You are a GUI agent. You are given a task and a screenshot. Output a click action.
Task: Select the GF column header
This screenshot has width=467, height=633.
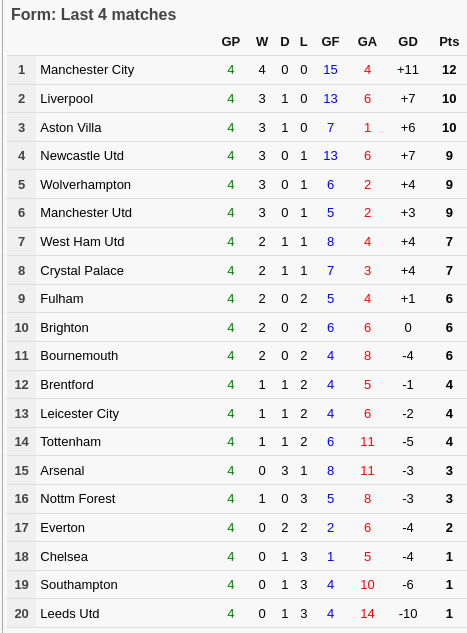330,42
